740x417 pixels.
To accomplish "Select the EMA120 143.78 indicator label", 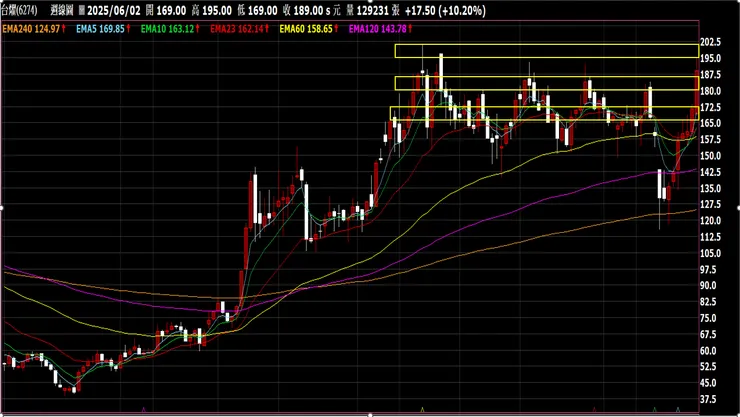I will pos(378,29).
